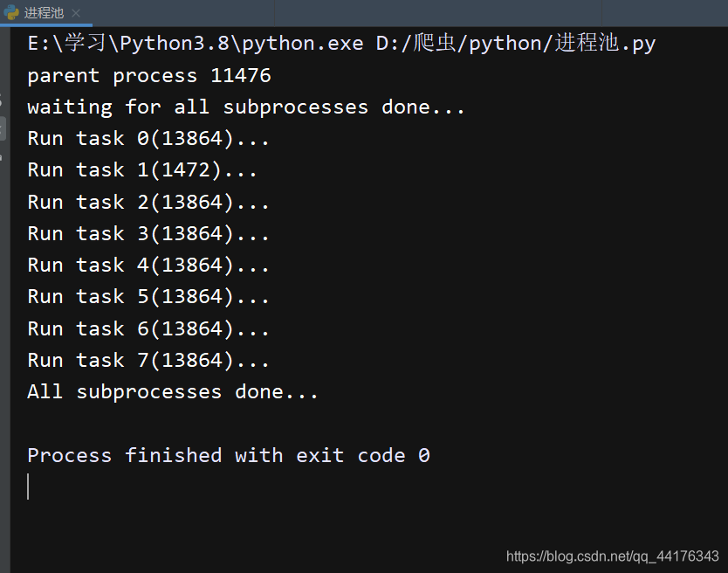Click 'Process finished with exit code 0'
728x573 pixels.
(x=229, y=455)
